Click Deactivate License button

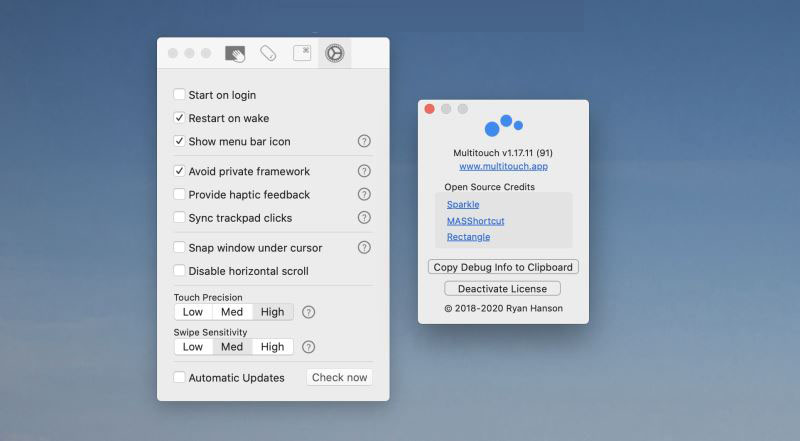point(503,288)
